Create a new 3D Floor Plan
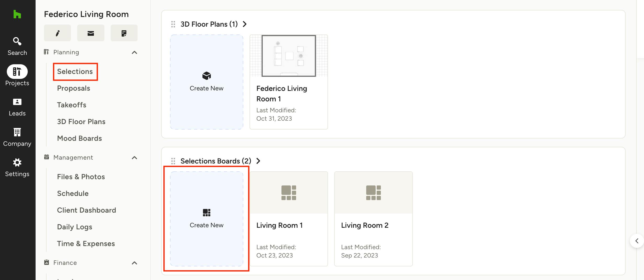This screenshot has height=280, width=644. [x=207, y=82]
